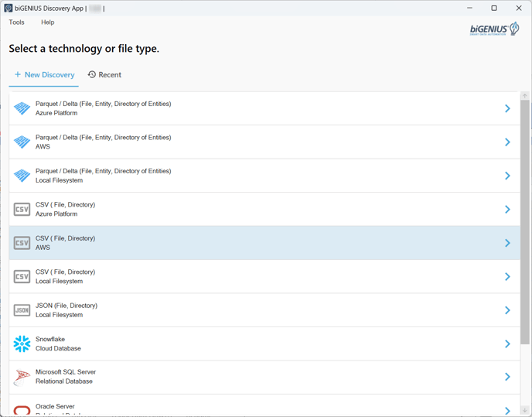Select the Microsoft SQL Server label
This screenshot has height=417, width=532.
click(x=66, y=372)
